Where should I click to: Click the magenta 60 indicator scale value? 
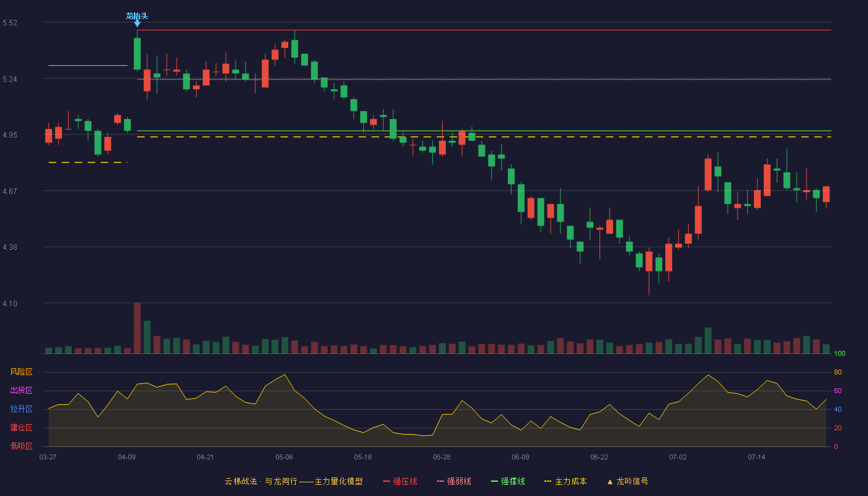coord(838,391)
